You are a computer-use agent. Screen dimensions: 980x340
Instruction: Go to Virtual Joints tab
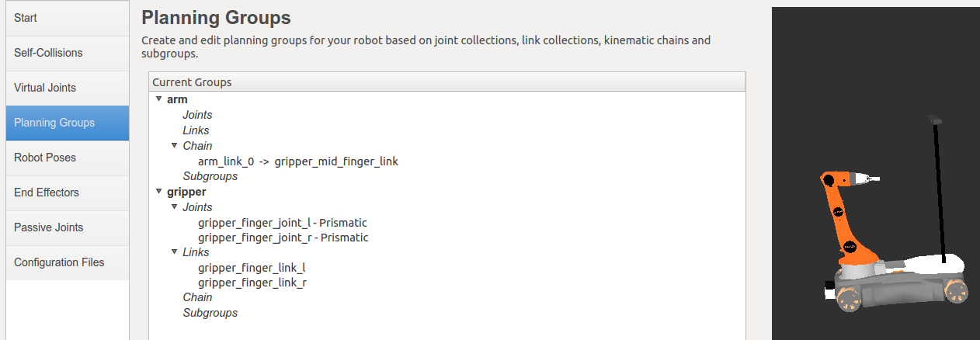pyautogui.click(x=68, y=88)
